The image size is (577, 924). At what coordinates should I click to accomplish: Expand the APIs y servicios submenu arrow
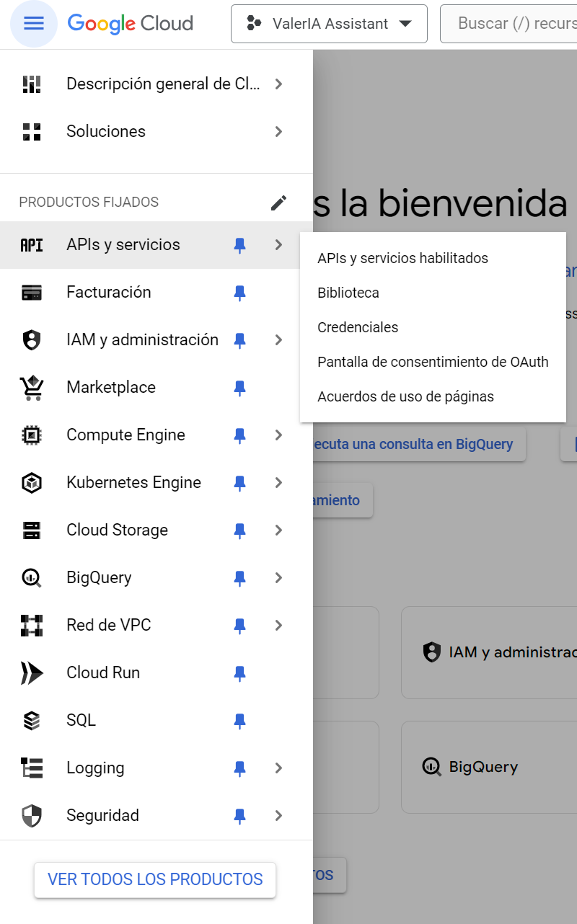click(x=279, y=245)
